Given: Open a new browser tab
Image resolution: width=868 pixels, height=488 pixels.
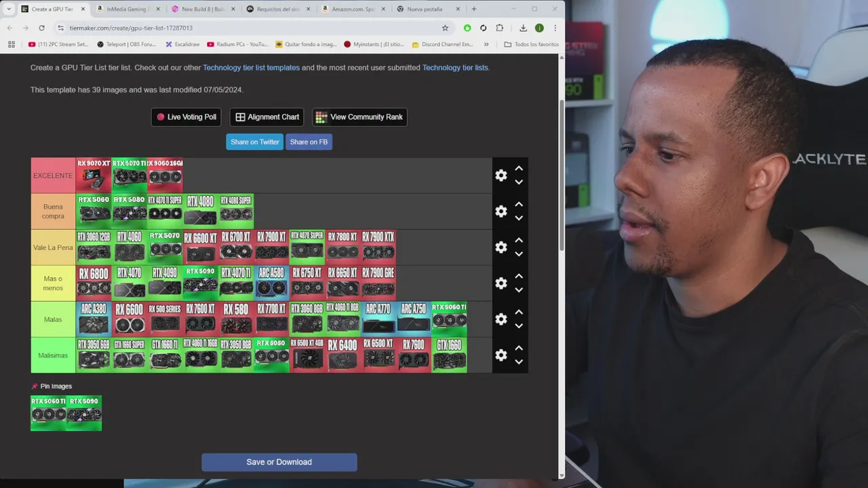Looking at the screenshot, I should [474, 9].
